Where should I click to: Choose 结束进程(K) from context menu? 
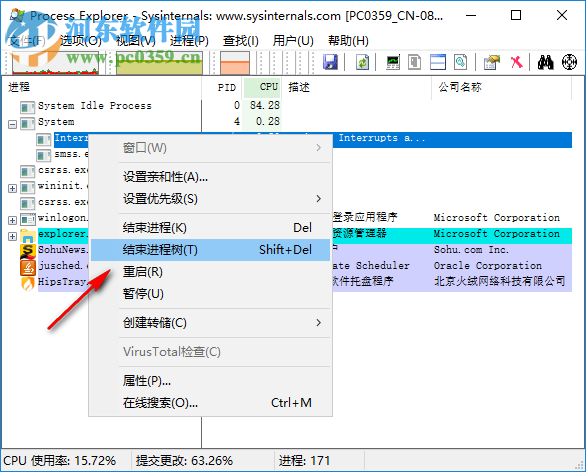pyautogui.click(x=210, y=228)
